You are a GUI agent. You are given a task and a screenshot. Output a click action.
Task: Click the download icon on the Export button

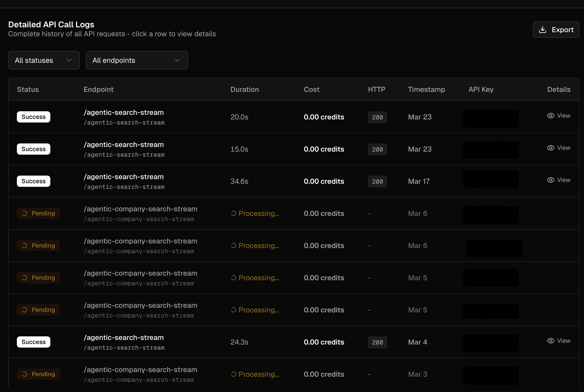tap(543, 30)
